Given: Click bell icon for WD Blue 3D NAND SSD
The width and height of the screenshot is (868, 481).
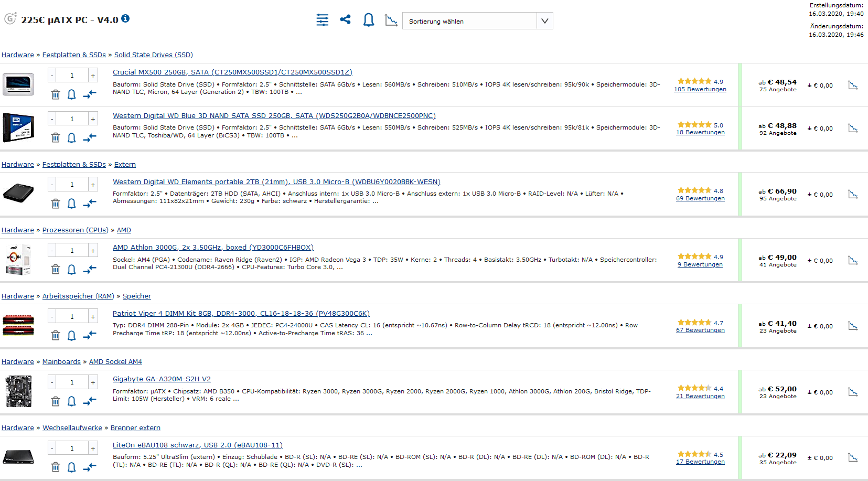Looking at the screenshot, I should 72,137.
